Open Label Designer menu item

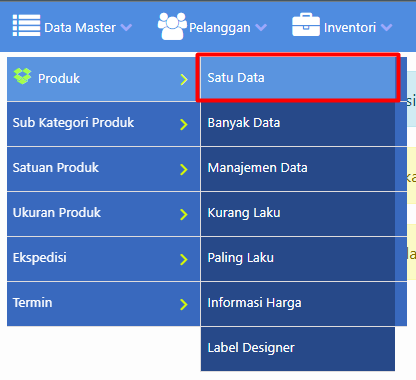pyautogui.click(x=298, y=349)
